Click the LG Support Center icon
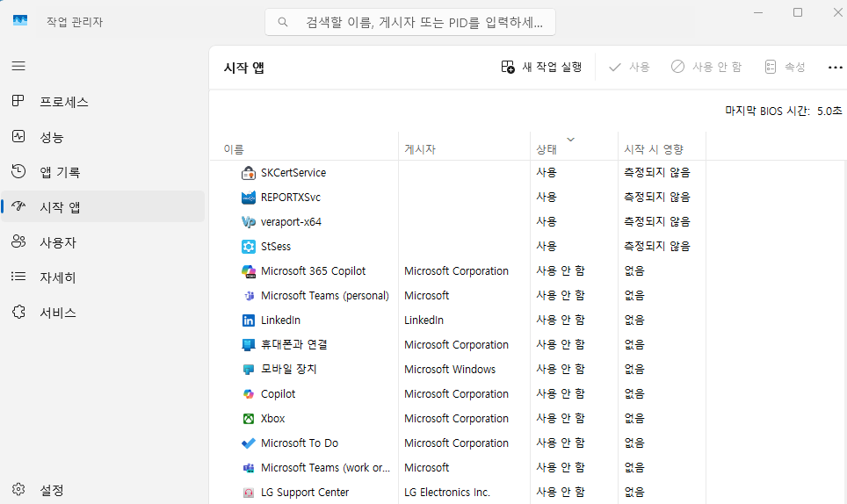 (x=249, y=493)
